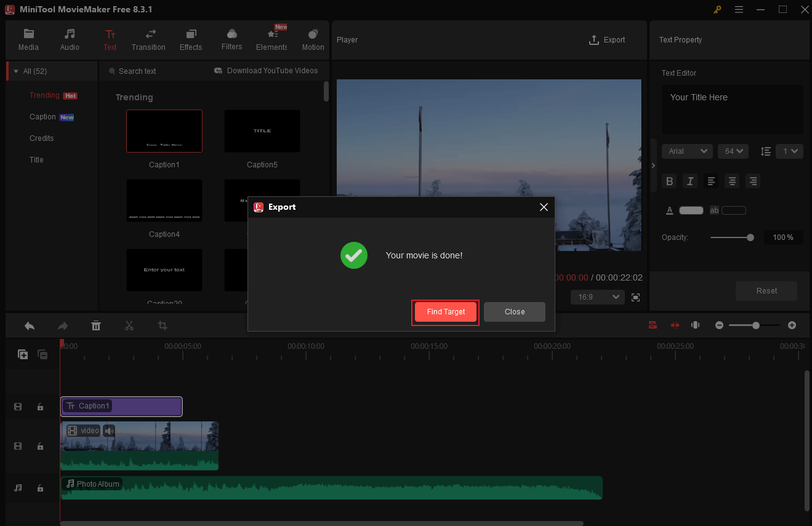Collapse the All (52) text category list
The height and width of the screenshot is (526, 812).
15,71
